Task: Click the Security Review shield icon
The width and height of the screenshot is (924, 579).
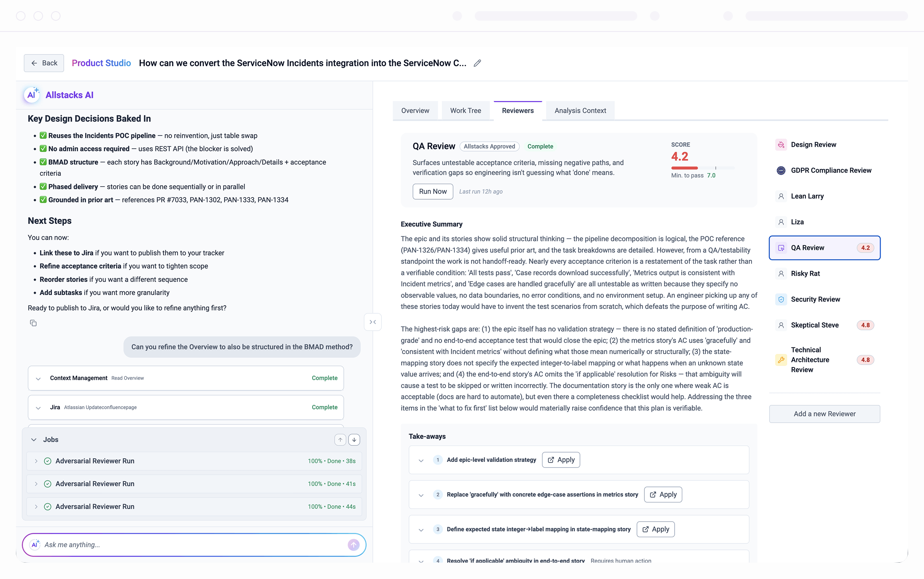Action: tap(781, 299)
